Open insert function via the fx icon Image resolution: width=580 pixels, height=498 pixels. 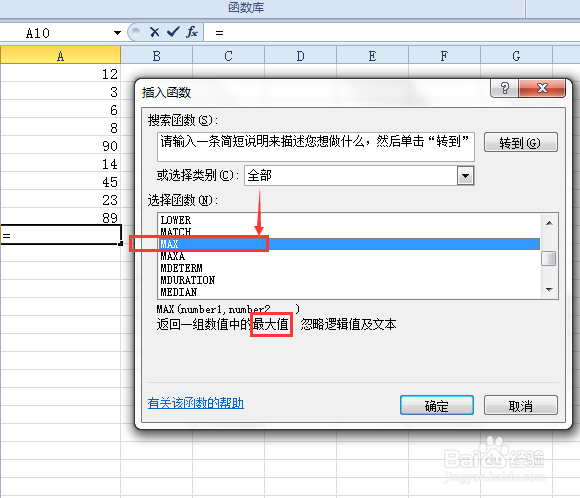click(192, 32)
